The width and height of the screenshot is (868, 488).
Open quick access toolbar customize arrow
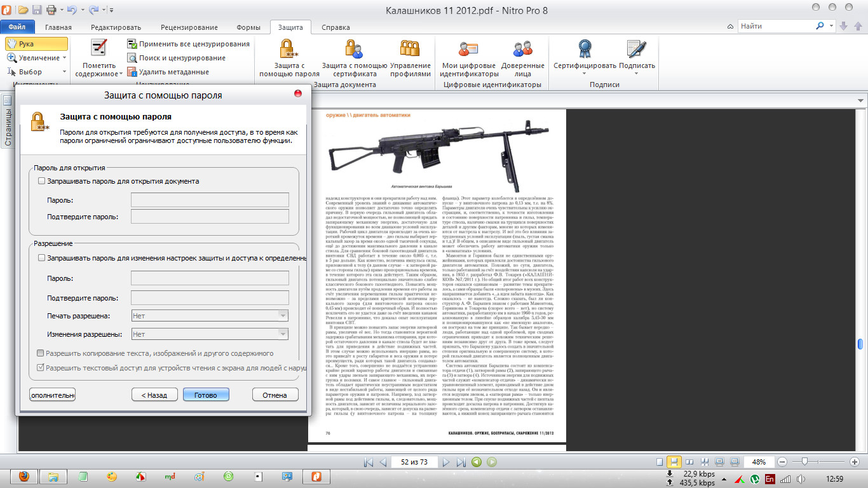point(112,10)
